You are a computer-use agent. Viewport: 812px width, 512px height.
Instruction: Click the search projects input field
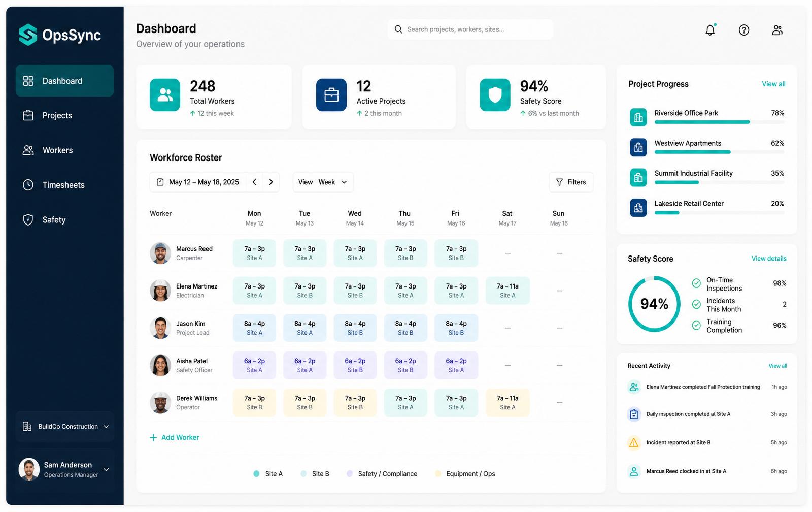pos(470,29)
